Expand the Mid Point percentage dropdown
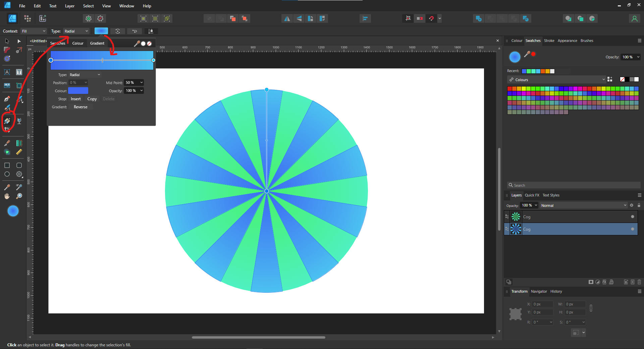Image resolution: width=644 pixels, height=349 pixels. (x=142, y=82)
